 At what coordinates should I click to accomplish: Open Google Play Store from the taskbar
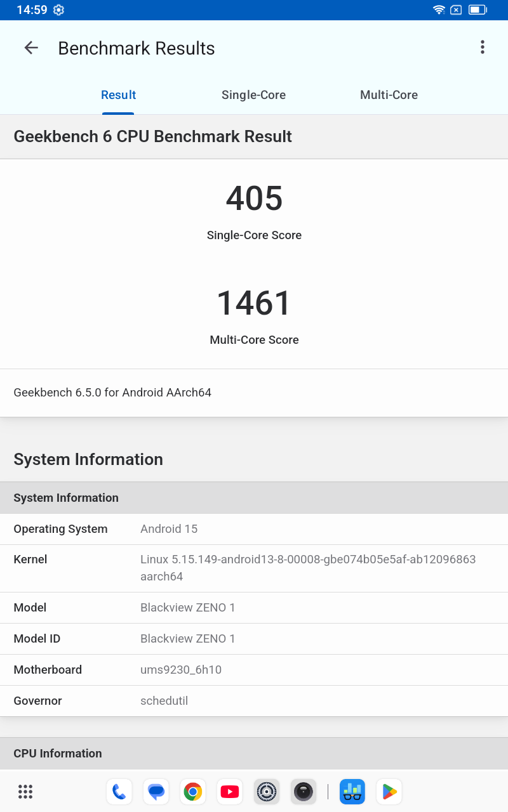[x=389, y=791]
